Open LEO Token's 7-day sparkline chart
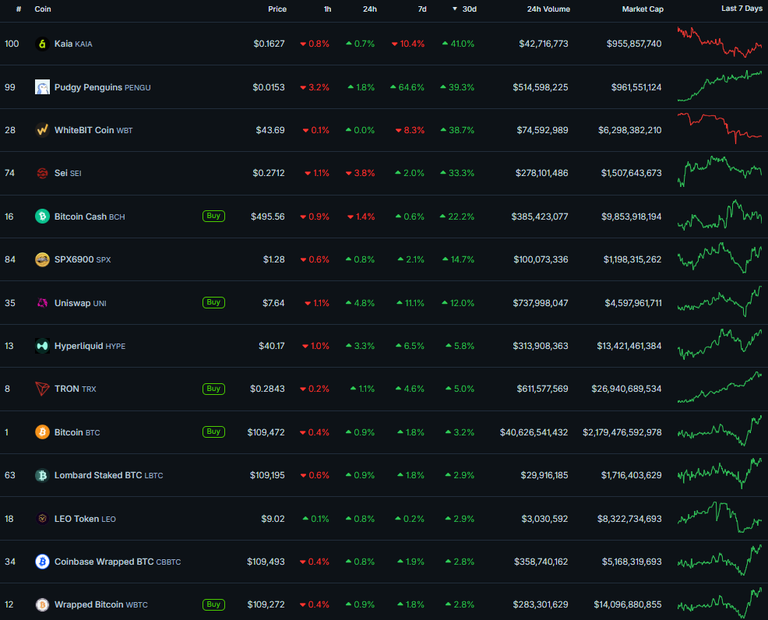 point(720,517)
